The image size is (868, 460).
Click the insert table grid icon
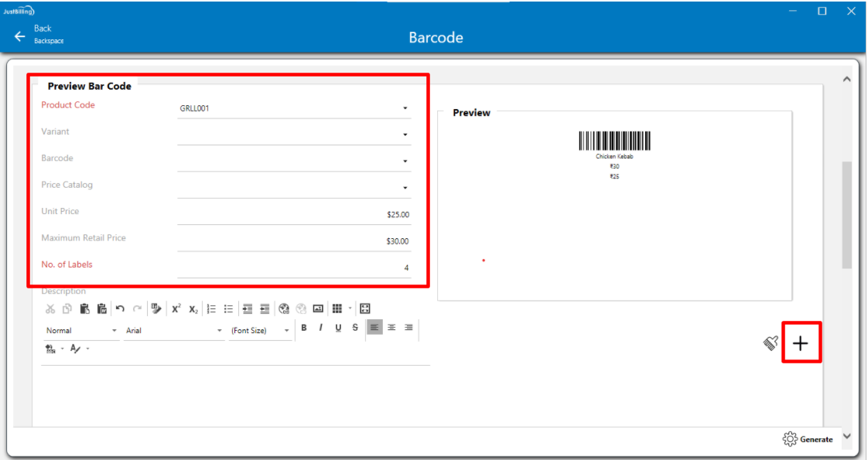click(x=337, y=308)
